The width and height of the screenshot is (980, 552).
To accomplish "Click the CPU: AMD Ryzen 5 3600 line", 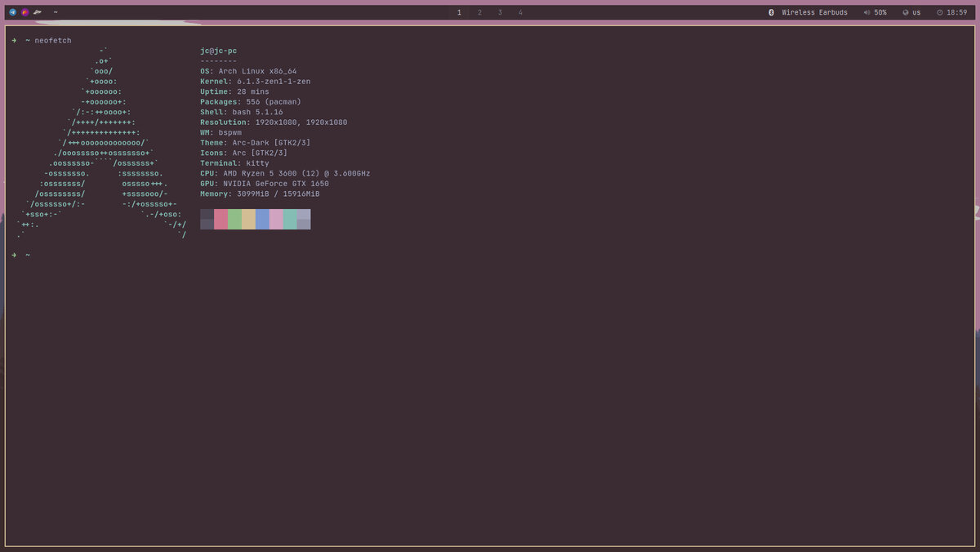I will click(285, 173).
